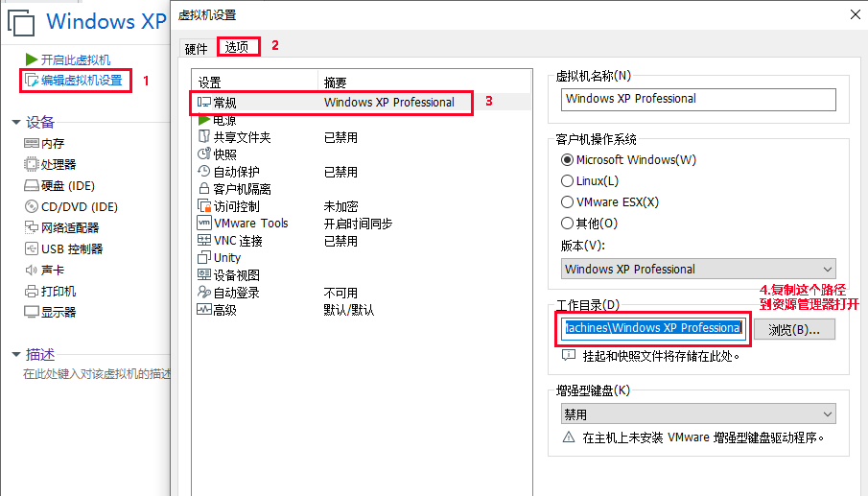Click the 开启时间同步 summary text

358,224
